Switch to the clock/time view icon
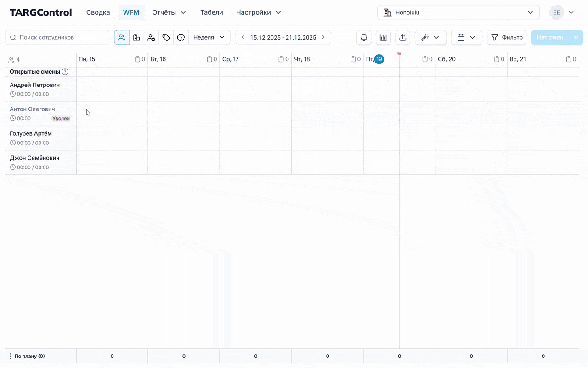This screenshot has width=588, height=368. tap(181, 37)
